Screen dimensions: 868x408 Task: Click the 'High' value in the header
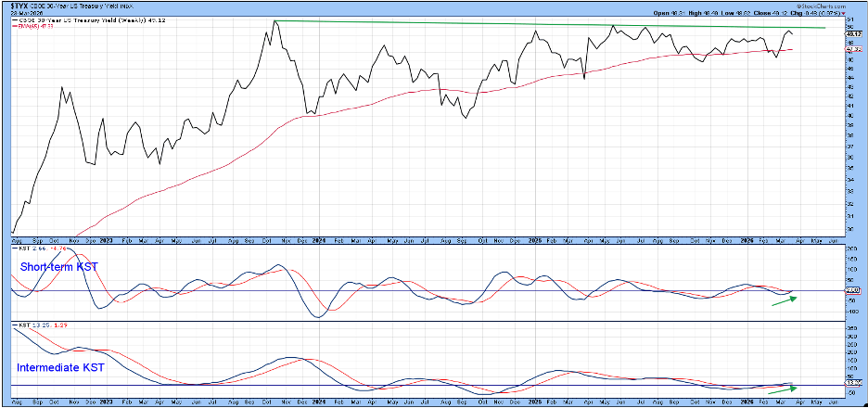pos(710,13)
